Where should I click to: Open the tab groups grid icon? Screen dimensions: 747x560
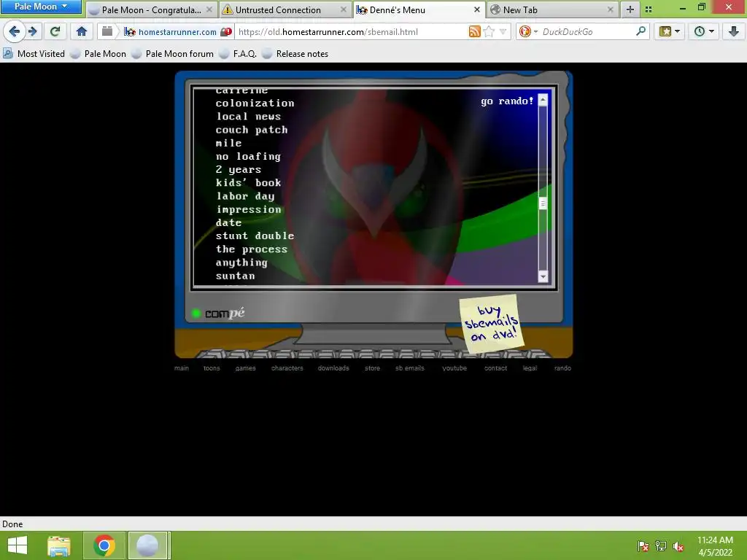pyautogui.click(x=649, y=9)
